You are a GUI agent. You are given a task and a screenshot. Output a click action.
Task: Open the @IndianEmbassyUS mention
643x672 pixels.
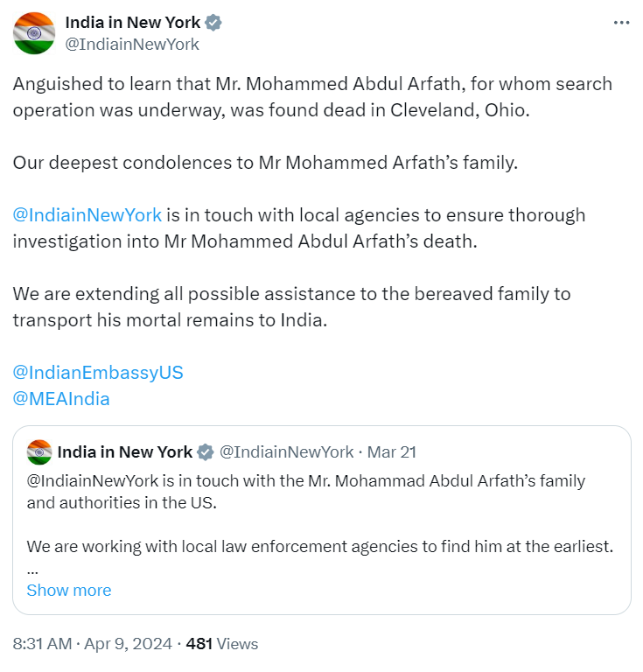tap(98, 373)
